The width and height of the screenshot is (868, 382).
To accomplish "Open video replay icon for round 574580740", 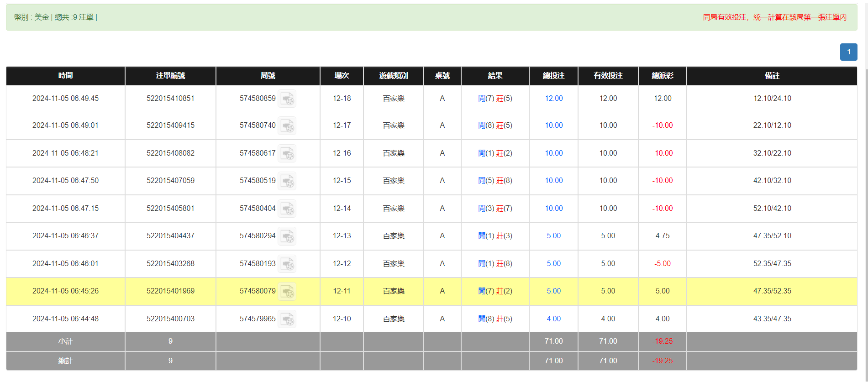I will (287, 126).
